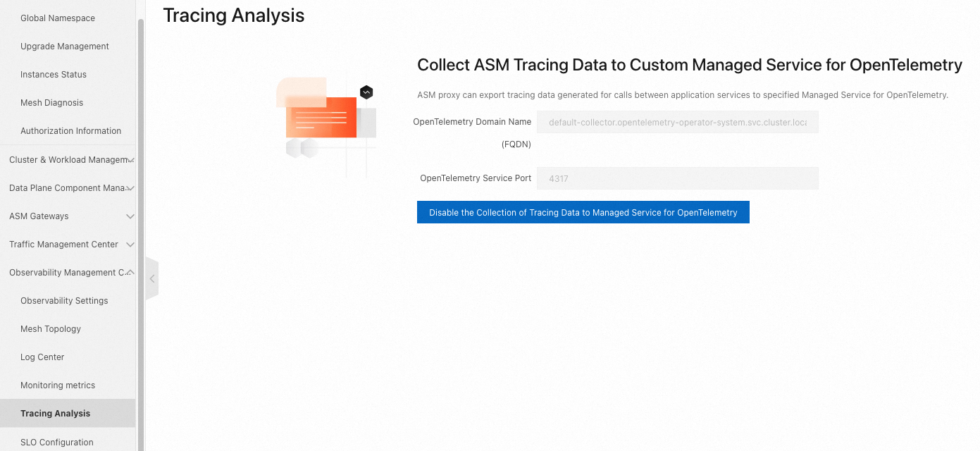Go to Instances Status
The height and width of the screenshot is (451, 980).
point(54,75)
